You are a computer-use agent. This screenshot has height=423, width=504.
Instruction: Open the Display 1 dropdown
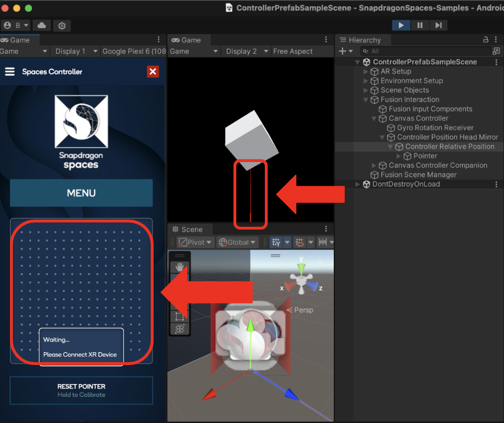click(75, 51)
